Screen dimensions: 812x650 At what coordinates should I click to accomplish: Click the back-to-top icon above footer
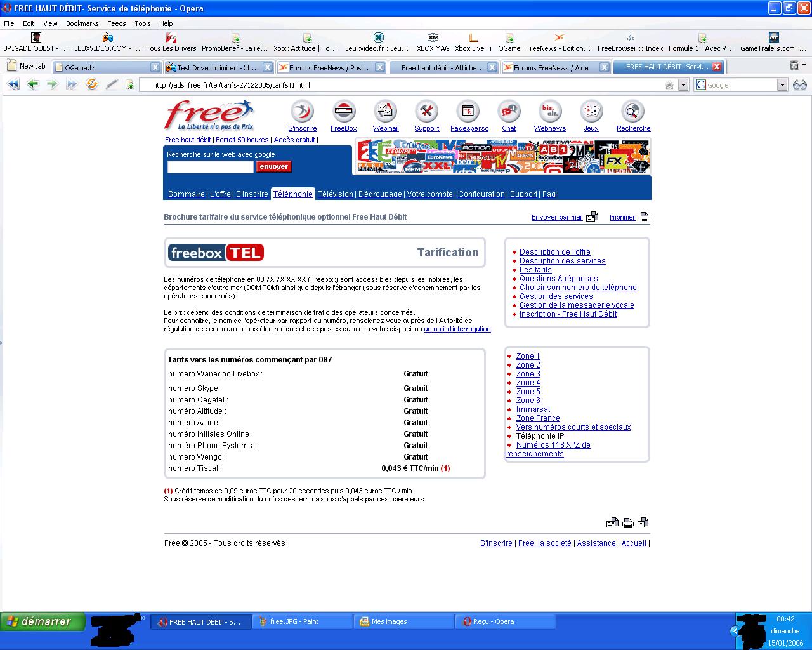643,523
